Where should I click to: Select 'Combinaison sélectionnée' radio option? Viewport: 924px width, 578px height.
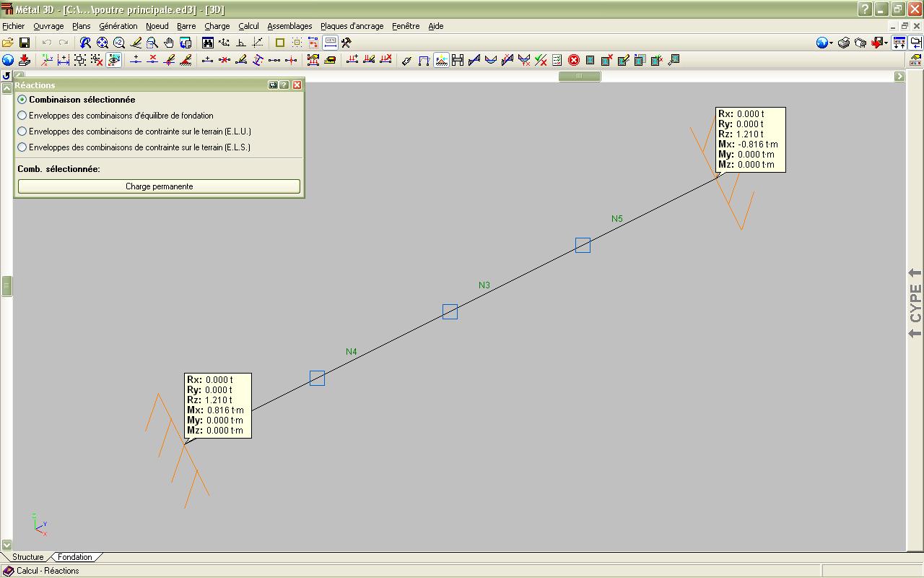[x=22, y=100]
